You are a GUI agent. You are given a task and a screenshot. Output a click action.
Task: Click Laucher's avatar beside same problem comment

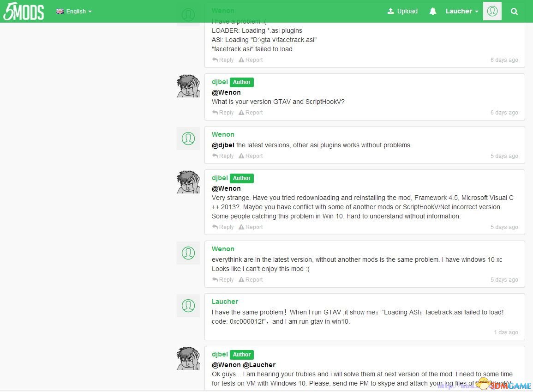click(188, 306)
